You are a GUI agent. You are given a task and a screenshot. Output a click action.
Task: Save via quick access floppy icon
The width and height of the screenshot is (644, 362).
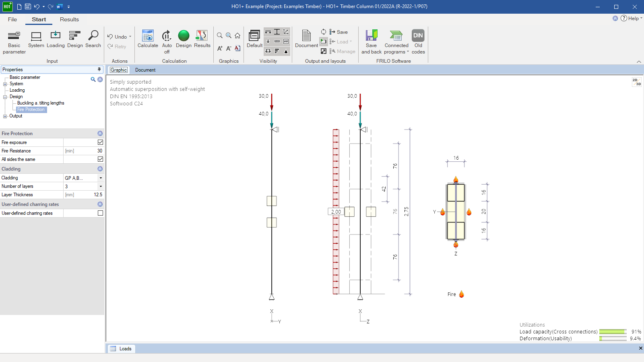tap(28, 6)
